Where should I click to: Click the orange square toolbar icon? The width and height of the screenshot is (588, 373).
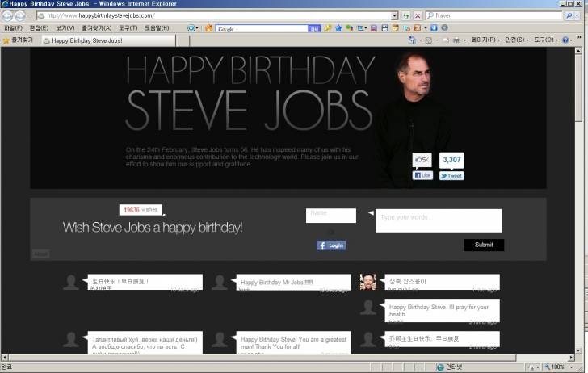[x=418, y=28]
